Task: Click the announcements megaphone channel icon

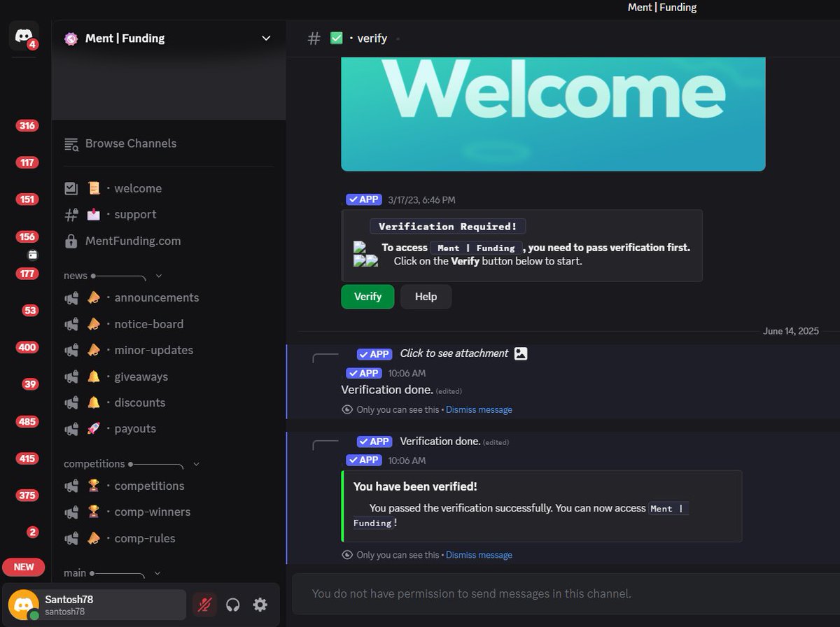Action: pyautogui.click(x=71, y=298)
